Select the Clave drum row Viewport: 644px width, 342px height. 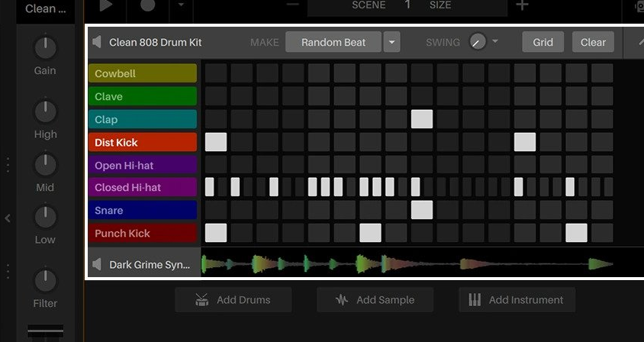(143, 96)
